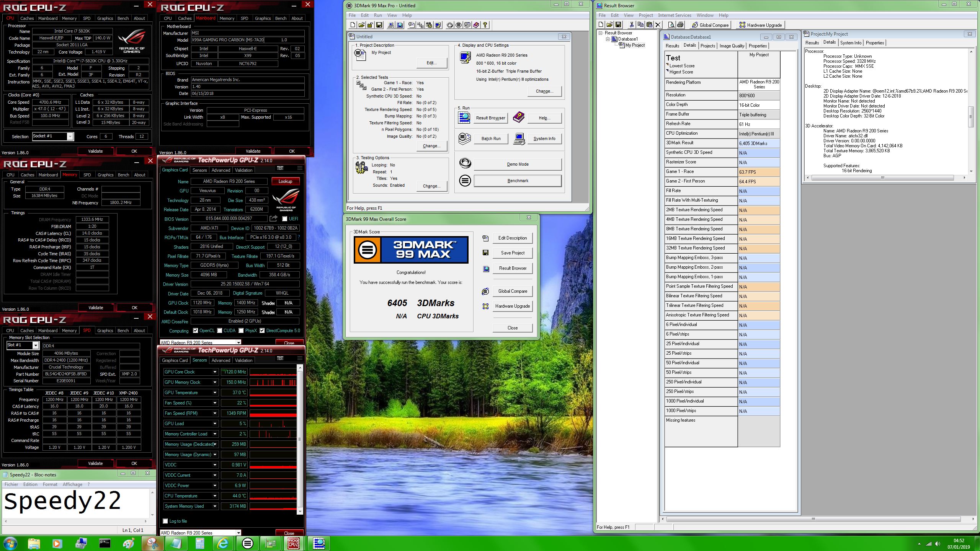Viewport: 980px width, 551px height.
Task: Toggle CUDA checkbox in GPU-Z
Action: click(220, 331)
